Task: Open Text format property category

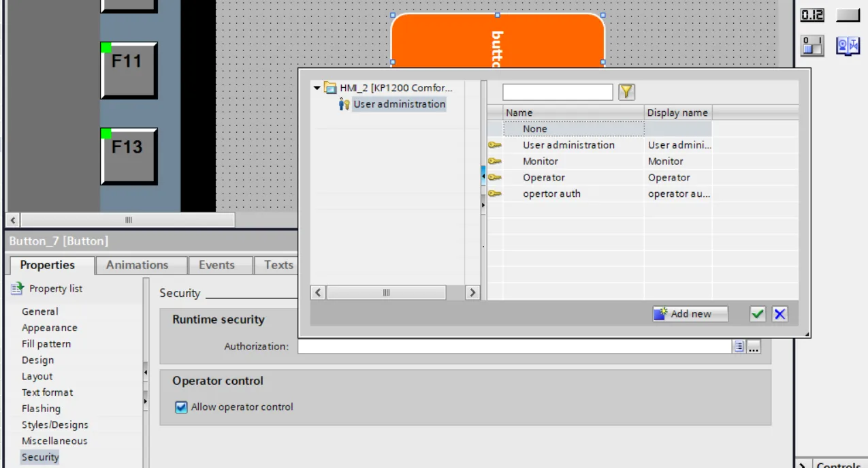Action: pyautogui.click(x=47, y=392)
